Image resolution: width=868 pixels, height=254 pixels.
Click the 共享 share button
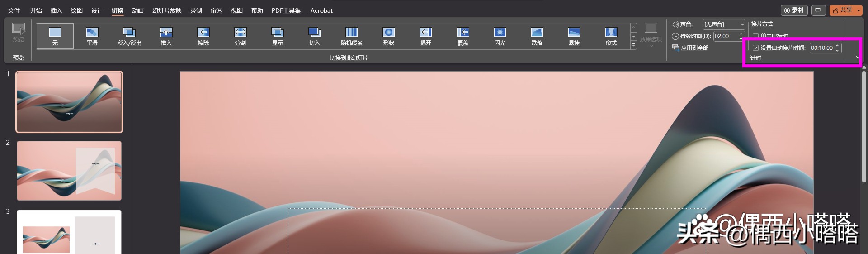point(842,10)
